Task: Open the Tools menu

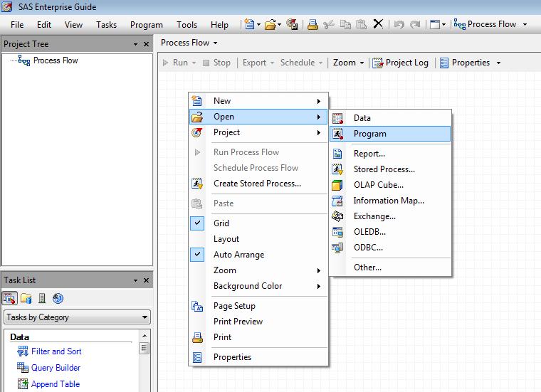Action: tap(187, 25)
